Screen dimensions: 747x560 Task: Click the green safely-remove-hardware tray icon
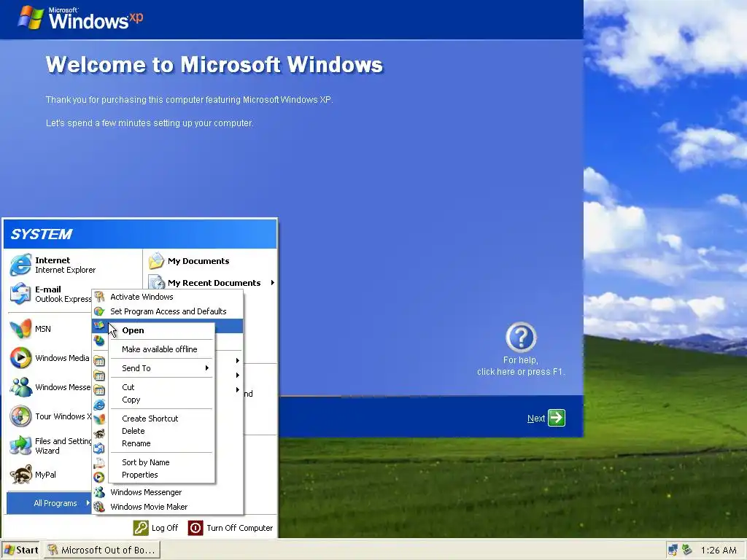[686, 550]
